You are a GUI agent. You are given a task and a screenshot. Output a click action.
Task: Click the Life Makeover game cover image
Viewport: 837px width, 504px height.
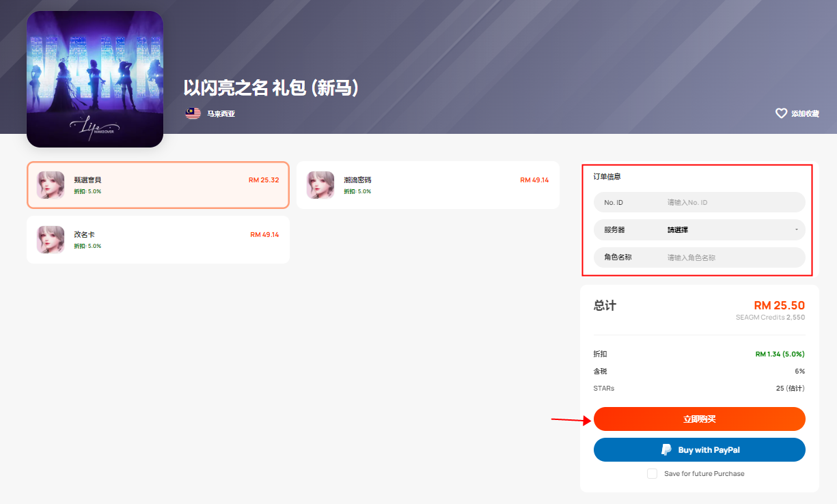tap(95, 79)
